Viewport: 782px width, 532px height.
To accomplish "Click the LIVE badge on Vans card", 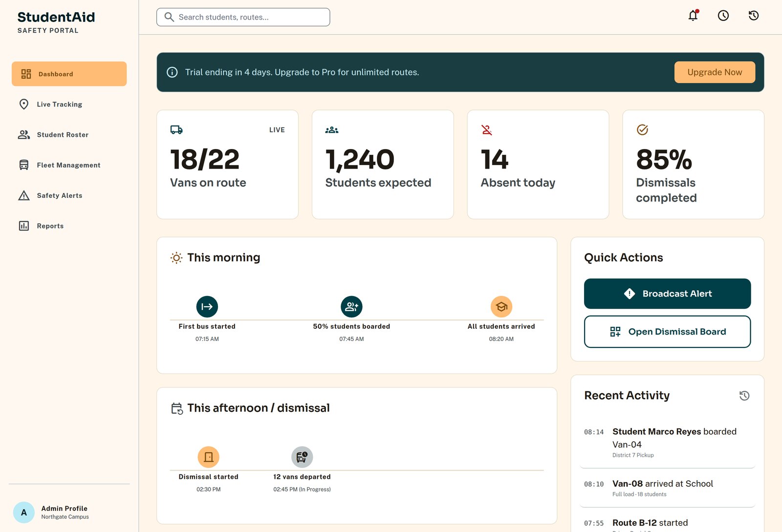I will (277, 130).
